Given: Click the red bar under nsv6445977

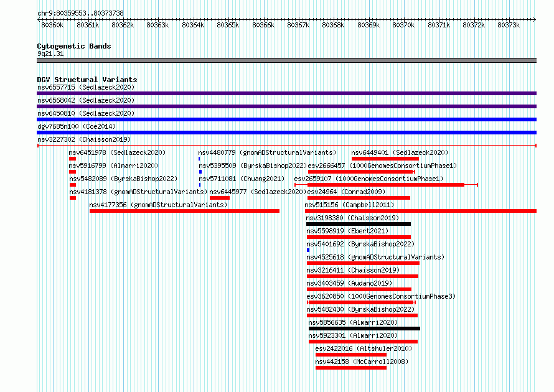Looking at the screenshot, I should pos(220,198).
